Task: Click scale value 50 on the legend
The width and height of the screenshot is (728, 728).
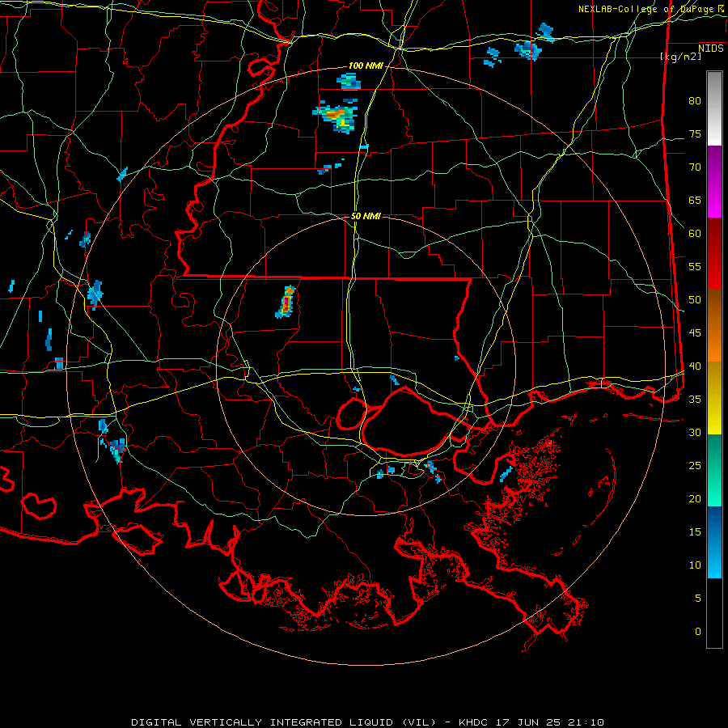Action: pyautogui.click(x=695, y=300)
